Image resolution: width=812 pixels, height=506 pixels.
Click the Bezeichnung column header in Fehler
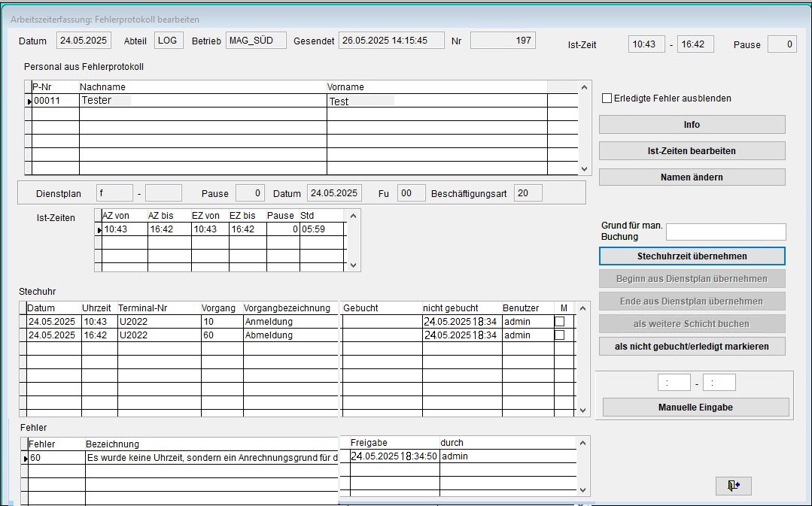click(211, 444)
